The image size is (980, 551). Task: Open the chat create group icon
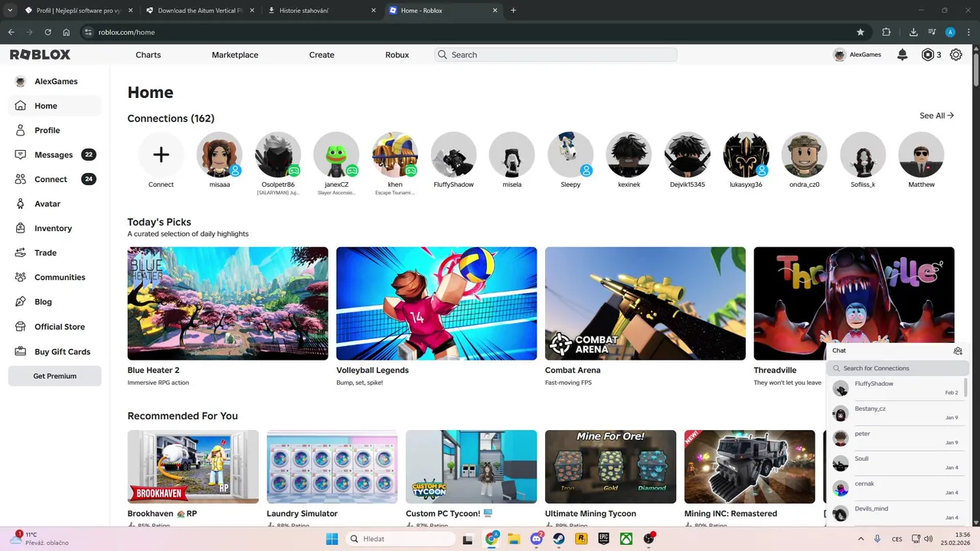point(958,350)
